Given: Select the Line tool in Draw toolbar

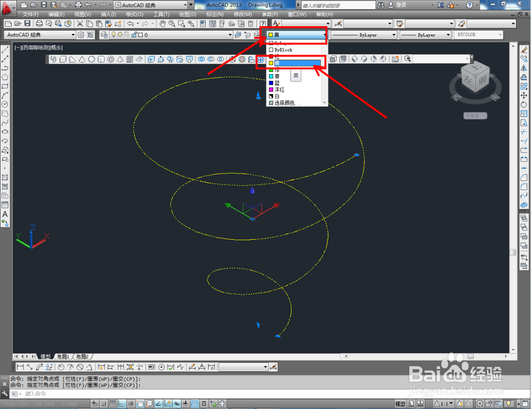Looking at the screenshot, I should (x=5, y=50).
